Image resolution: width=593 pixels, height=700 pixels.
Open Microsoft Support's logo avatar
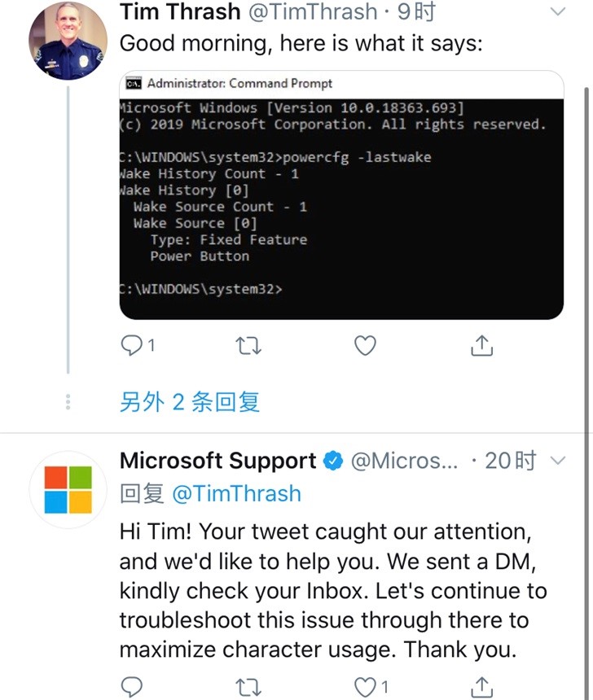coord(68,489)
